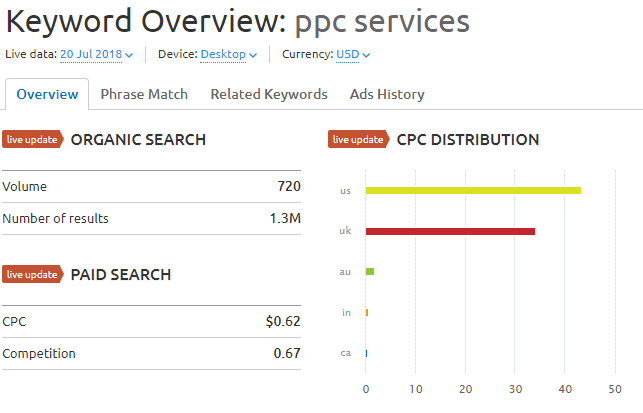This screenshot has height=413, width=643.
Task: Open the Phrase Match tab
Action: point(144,94)
